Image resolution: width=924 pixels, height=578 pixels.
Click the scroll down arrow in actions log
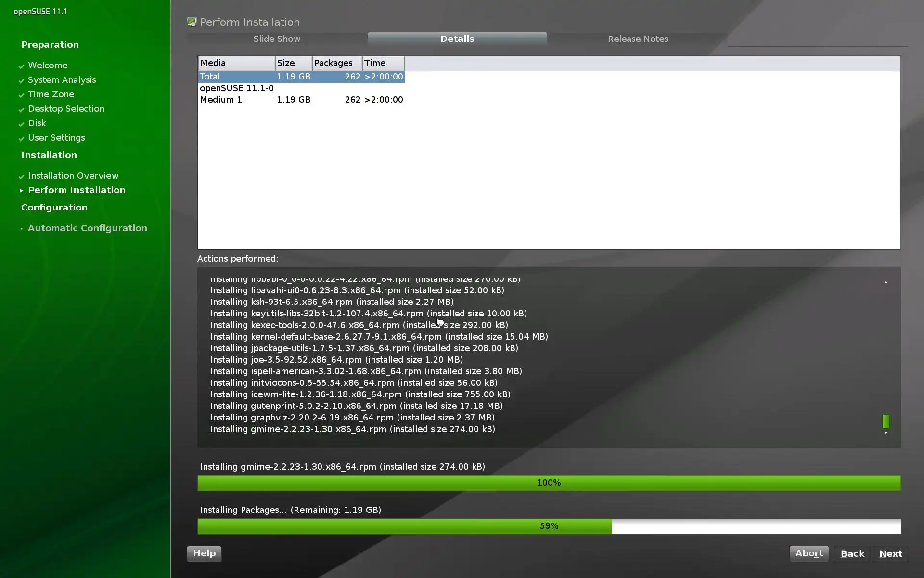tap(885, 433)
